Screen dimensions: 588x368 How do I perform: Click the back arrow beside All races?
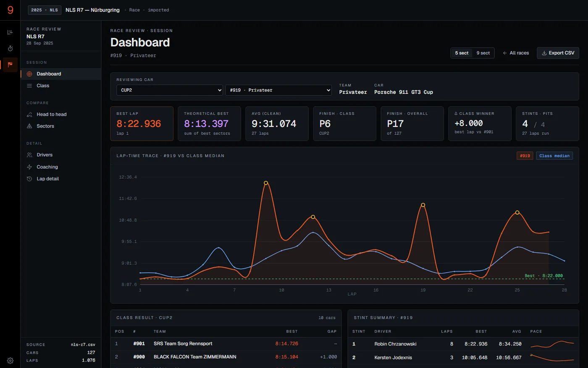tap(505, 53)
